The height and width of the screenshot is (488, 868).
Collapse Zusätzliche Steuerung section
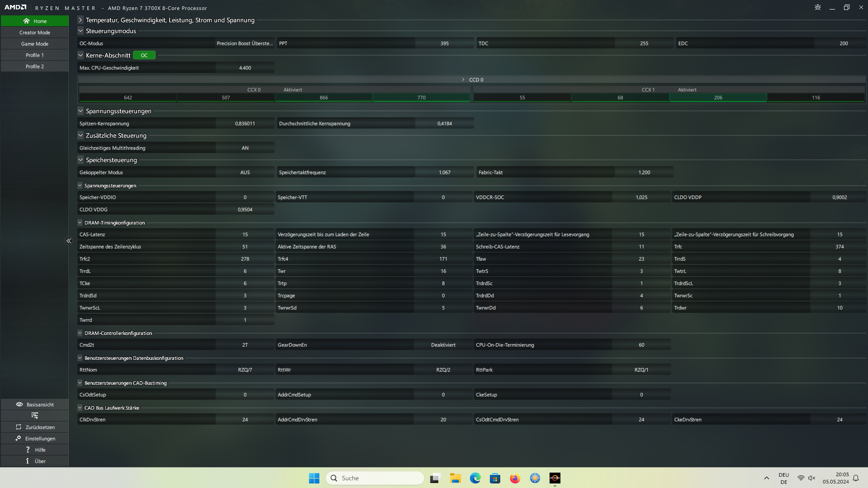81,135
